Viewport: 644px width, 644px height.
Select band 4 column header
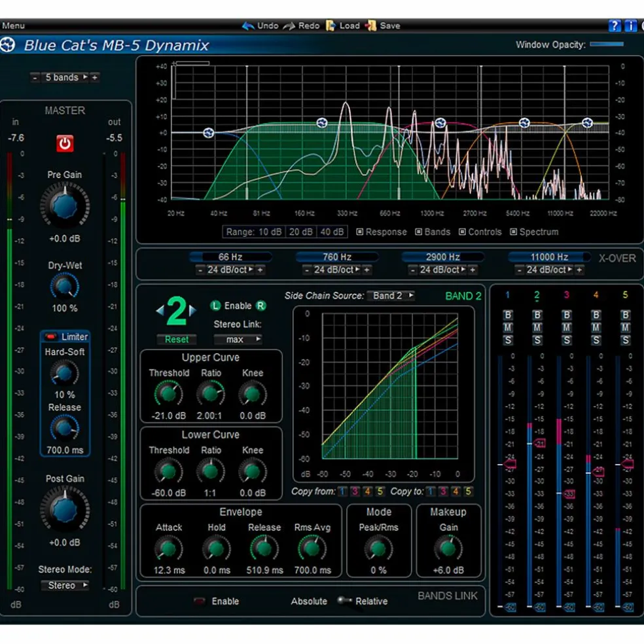(596, 295)
